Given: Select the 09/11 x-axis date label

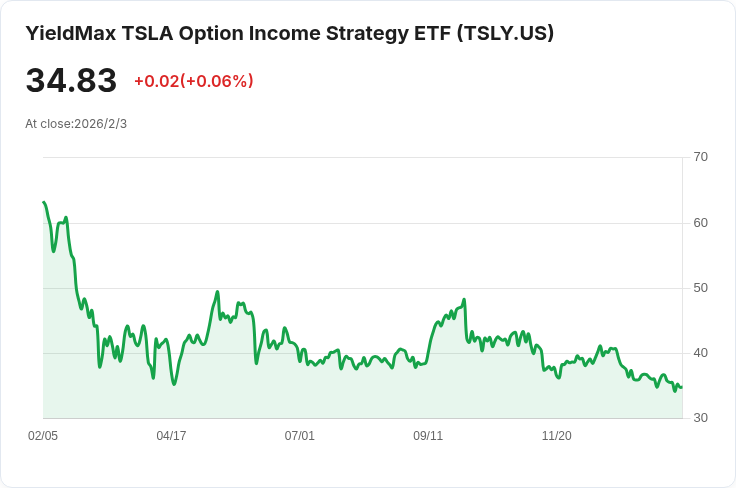Looking at the screenshot, I should pyautogui.click(x=428, y=436).
